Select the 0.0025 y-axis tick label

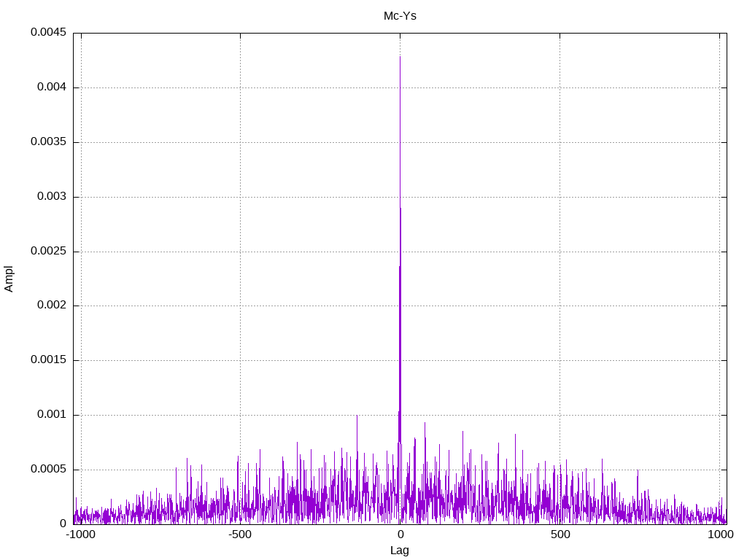click(x=48, y=252)
